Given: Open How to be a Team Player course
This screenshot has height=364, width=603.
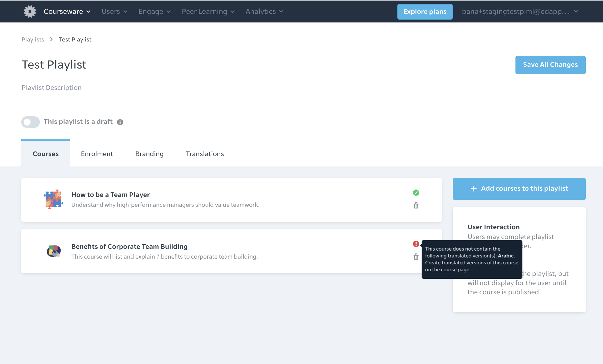Looking at the screenshot, I should (111, 195).
